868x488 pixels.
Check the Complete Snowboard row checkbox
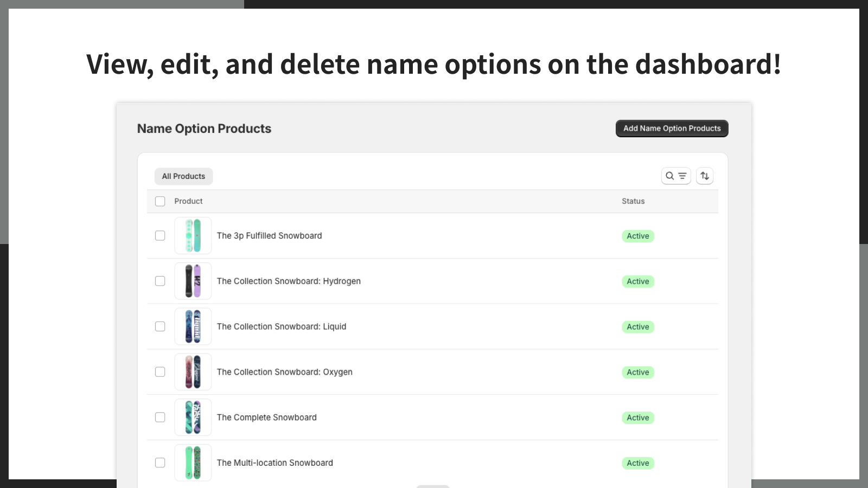[x=160, y=418]
